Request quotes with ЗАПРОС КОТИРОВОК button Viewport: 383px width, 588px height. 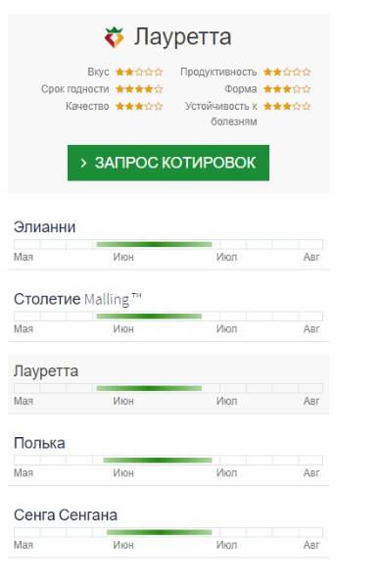point(168,163)
